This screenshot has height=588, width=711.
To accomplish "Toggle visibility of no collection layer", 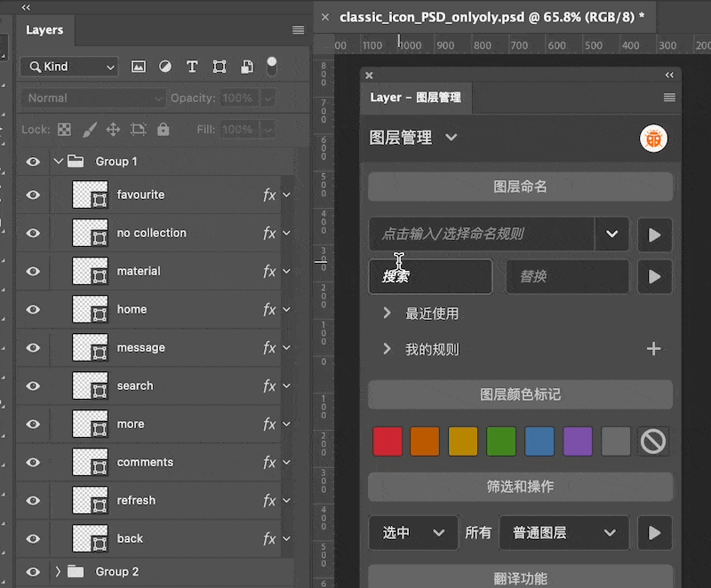I will point(33,233).
